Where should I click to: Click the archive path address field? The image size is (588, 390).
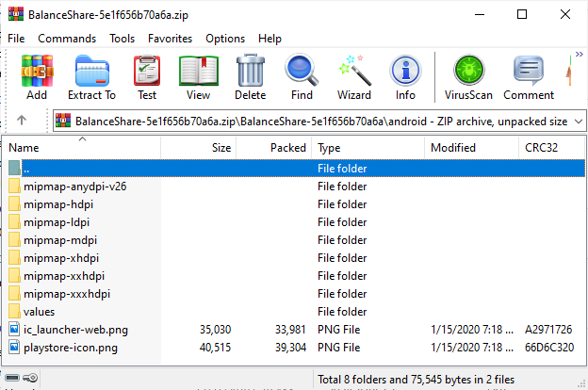coord(319,122)
